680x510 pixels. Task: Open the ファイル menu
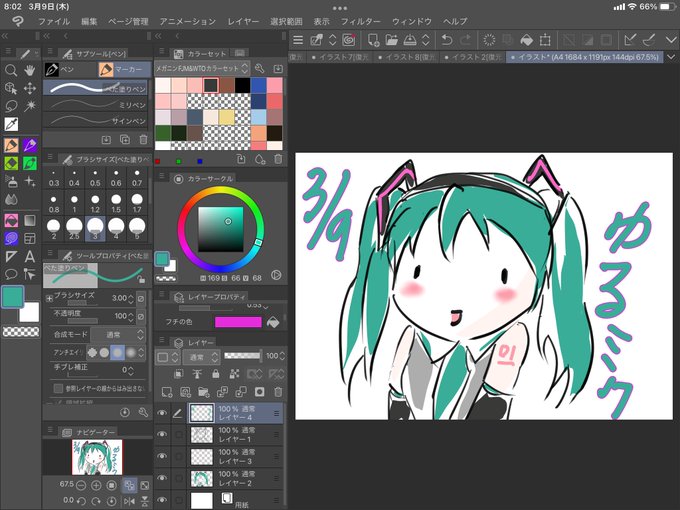point(54,21)
